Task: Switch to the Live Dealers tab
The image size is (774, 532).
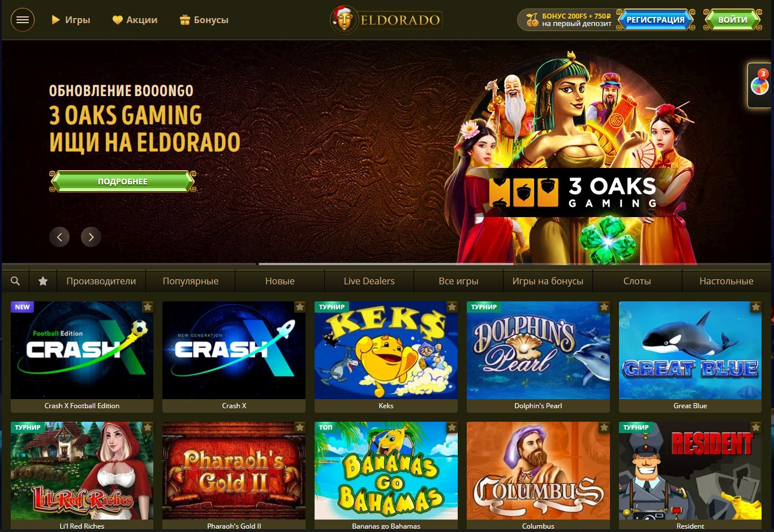Action: pyautogui.click(x=369, y=281)
